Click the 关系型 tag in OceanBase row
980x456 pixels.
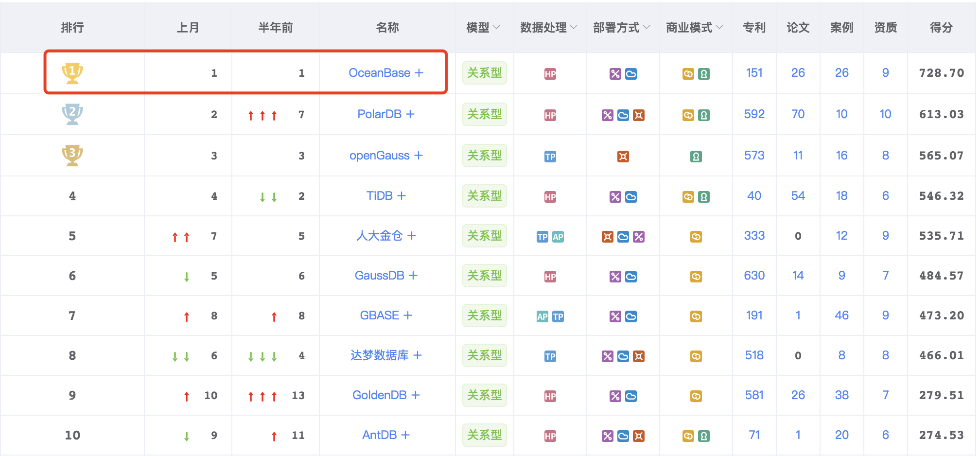[485, 73]
